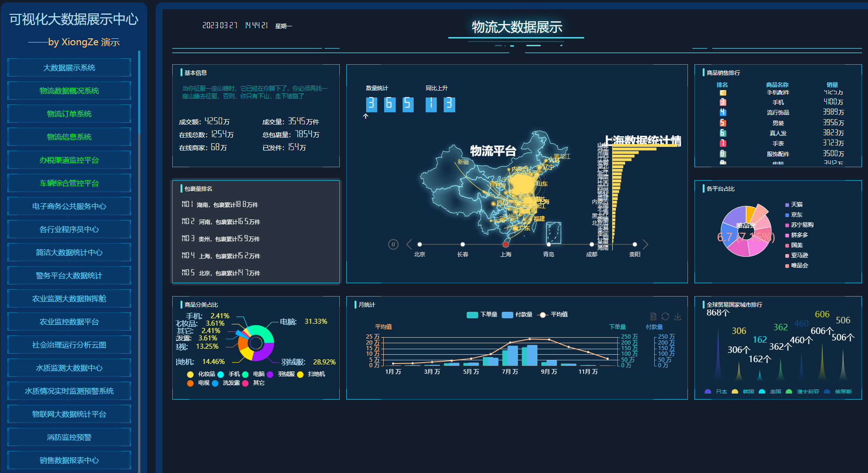The height and width of the screenshot is (473, 868).
Task: Click the previous arrow on city timeline
Action: [x=409, y=244]
